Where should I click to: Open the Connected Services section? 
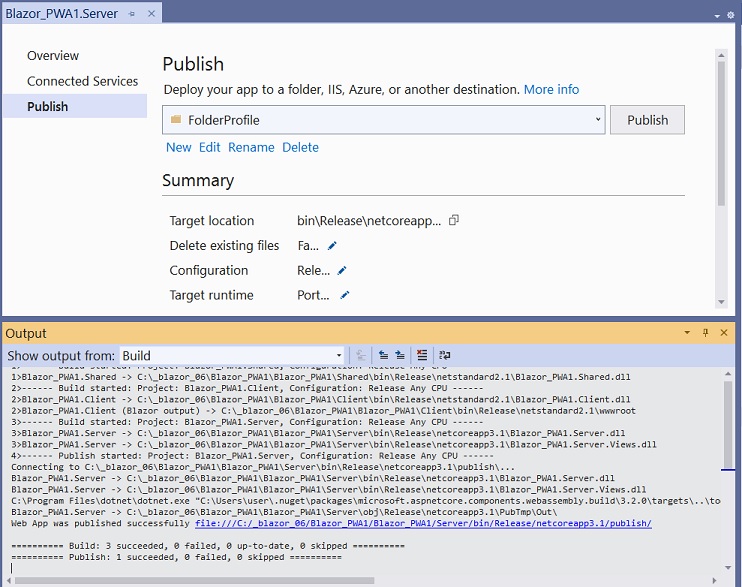(x=82, y=81)
